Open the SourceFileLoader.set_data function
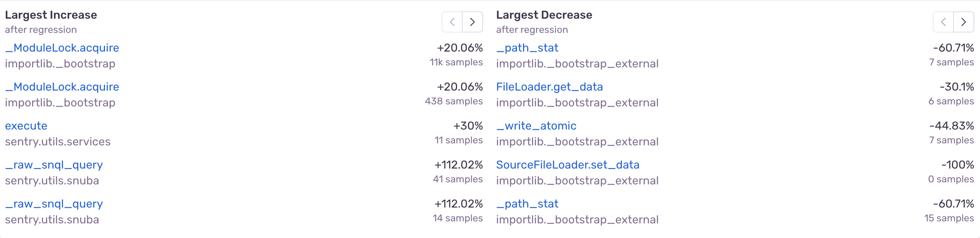 568,165
